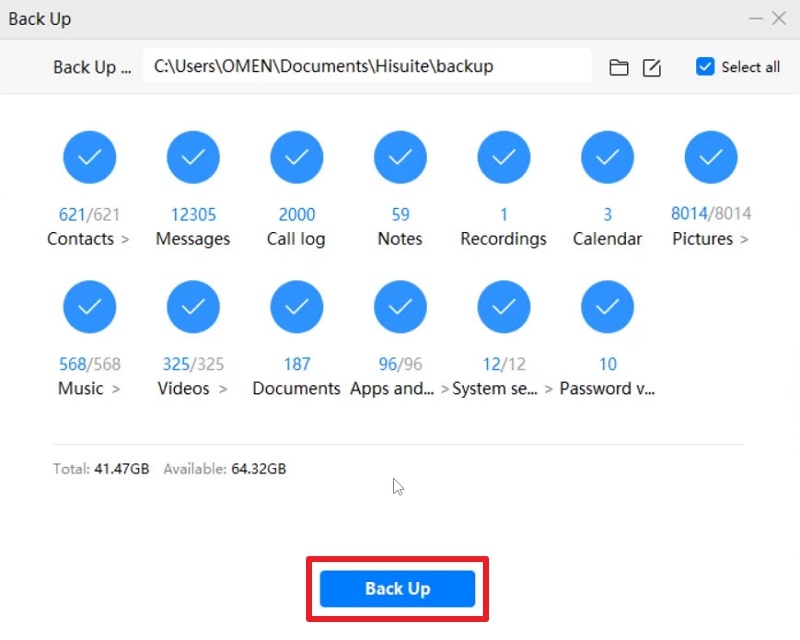Uncheck the Notes backup circle
The height and width of the screenshot is (640, 800).
[400, 157]
